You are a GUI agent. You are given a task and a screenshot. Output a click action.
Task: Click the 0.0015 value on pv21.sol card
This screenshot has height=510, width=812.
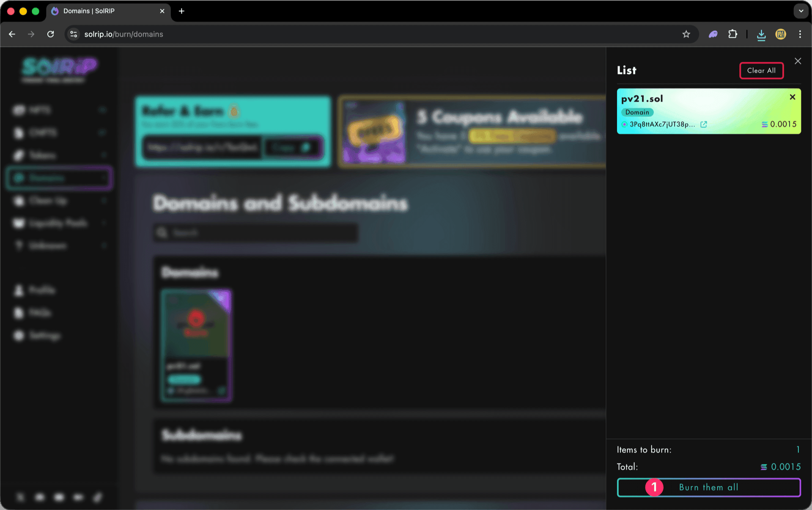[x=783, y=124]
